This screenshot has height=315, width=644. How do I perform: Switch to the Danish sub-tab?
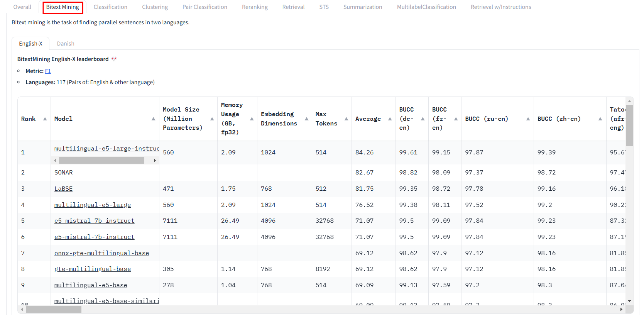(66, 44)
